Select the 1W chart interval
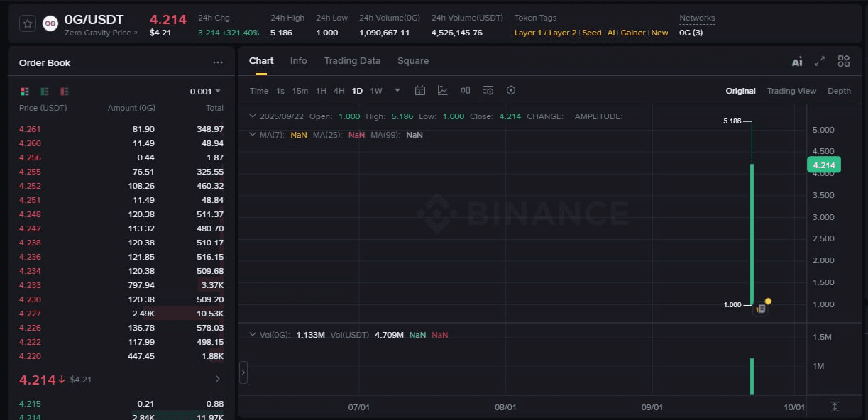Image resolution: width=868 pixels, height=420 pixels. (376, 91)
